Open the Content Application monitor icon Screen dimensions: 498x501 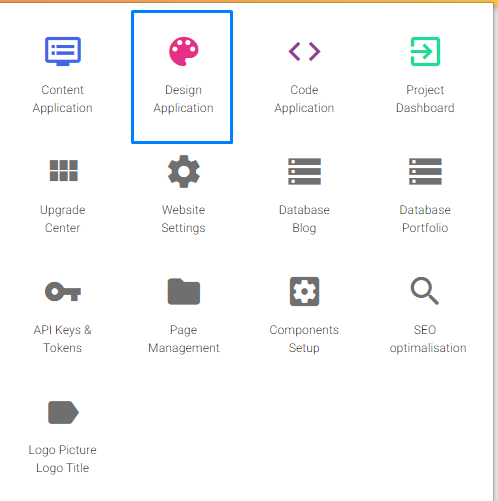(x=63, y=51)
